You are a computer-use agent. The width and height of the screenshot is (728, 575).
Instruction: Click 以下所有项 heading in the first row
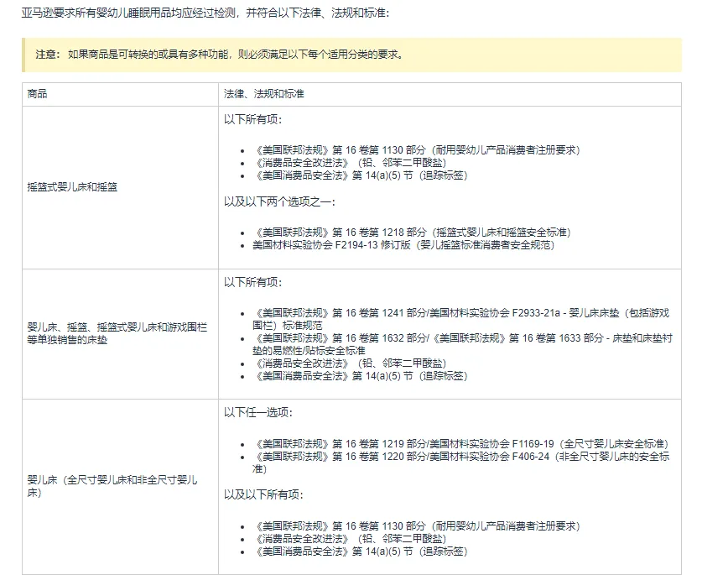[252, 119]
